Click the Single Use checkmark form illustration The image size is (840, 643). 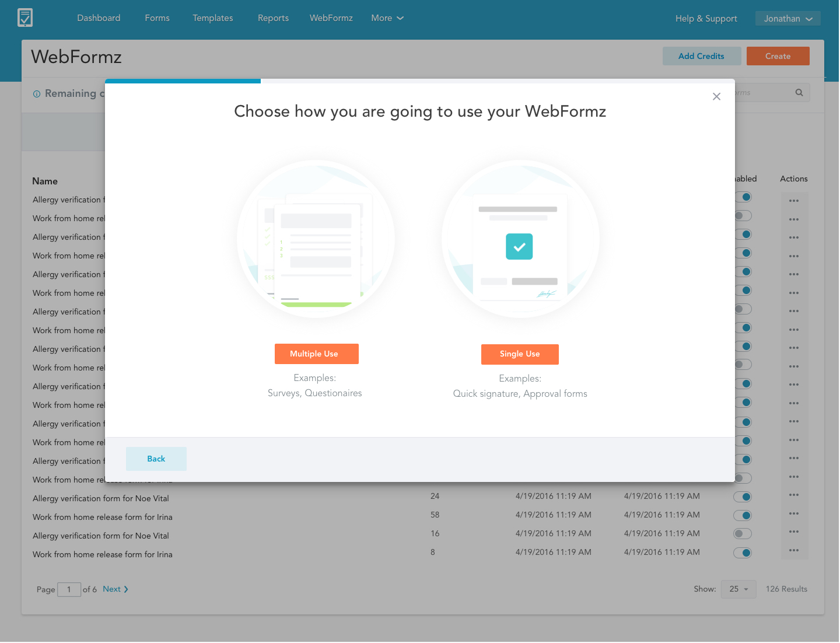520,239
